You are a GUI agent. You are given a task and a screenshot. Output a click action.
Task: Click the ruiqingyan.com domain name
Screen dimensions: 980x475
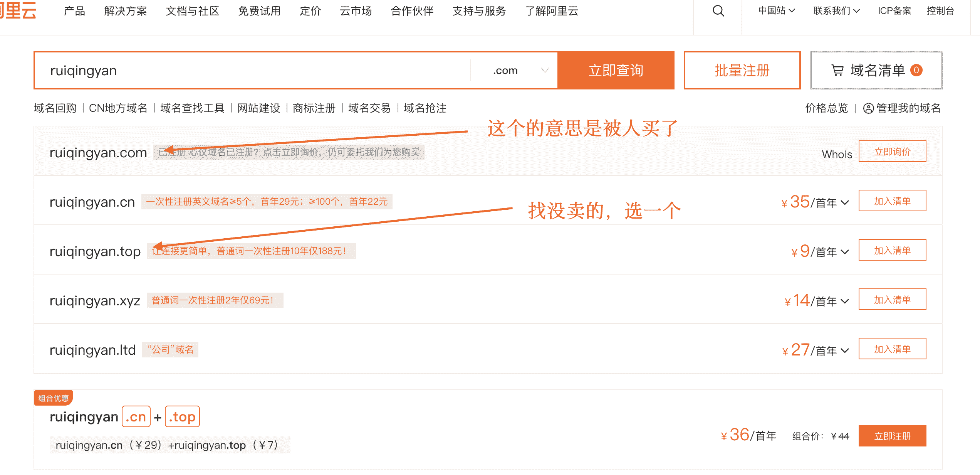click(98, 153)
